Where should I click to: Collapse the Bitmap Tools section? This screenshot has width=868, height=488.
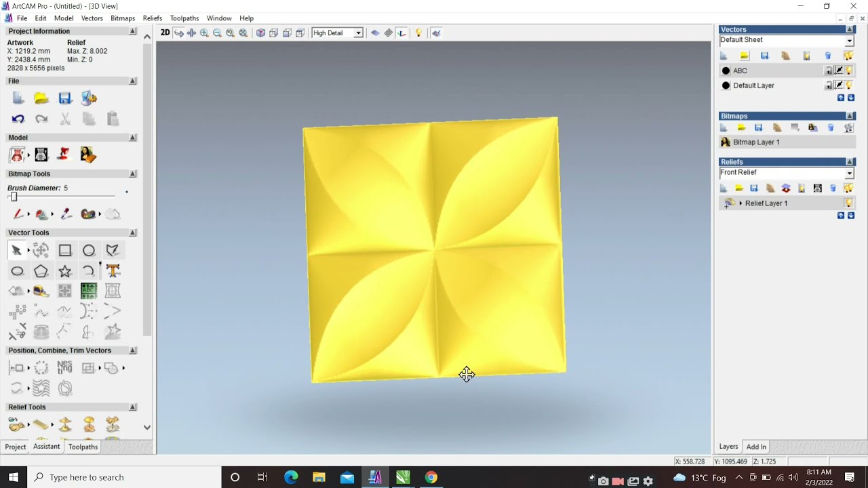tap(132, 174)
